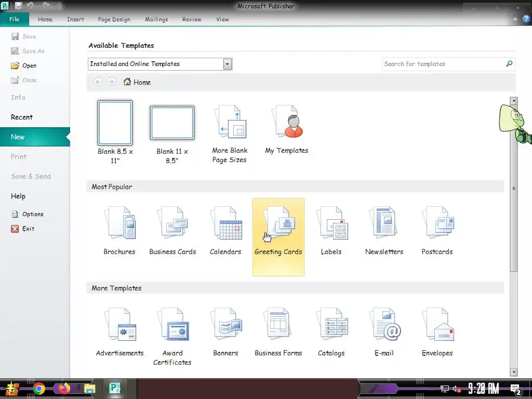Open Microsoft Publisher Help question mark

click(x=526, y=19)
